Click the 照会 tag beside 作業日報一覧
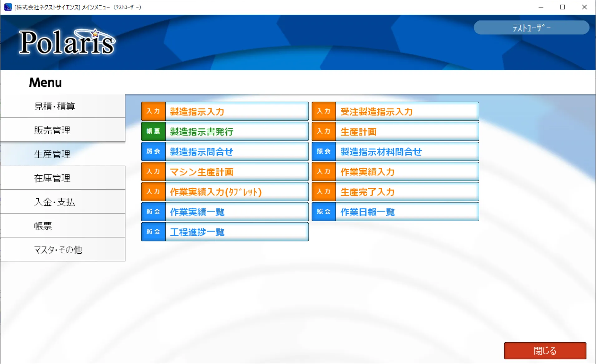This screenshot has height=364, width=596. [x=324, y=212]
